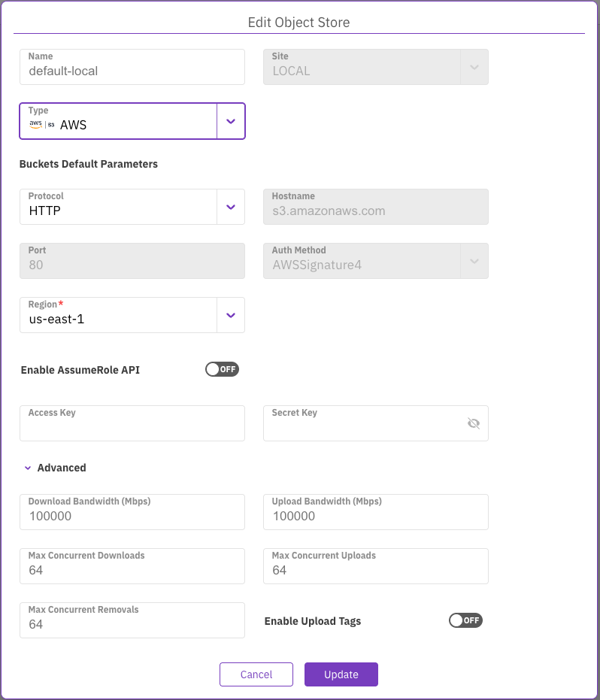Focus the Access Key field
The image size is (600, 700).
pos(132,429)
